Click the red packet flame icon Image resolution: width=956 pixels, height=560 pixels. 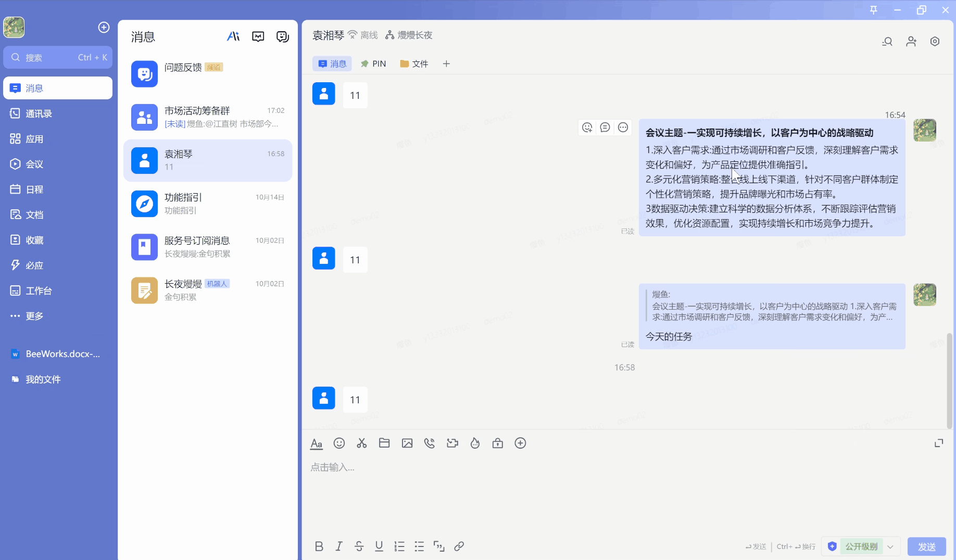pos(475,443)
